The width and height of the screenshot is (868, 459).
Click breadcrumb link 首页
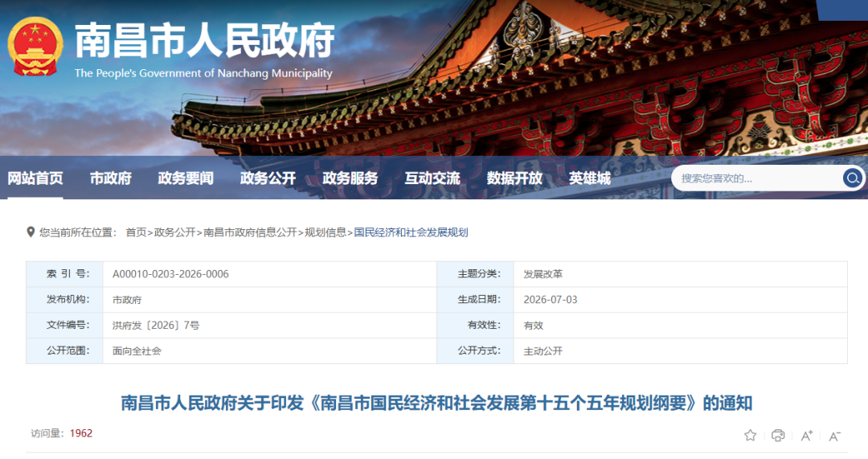[x=136, y=232]
